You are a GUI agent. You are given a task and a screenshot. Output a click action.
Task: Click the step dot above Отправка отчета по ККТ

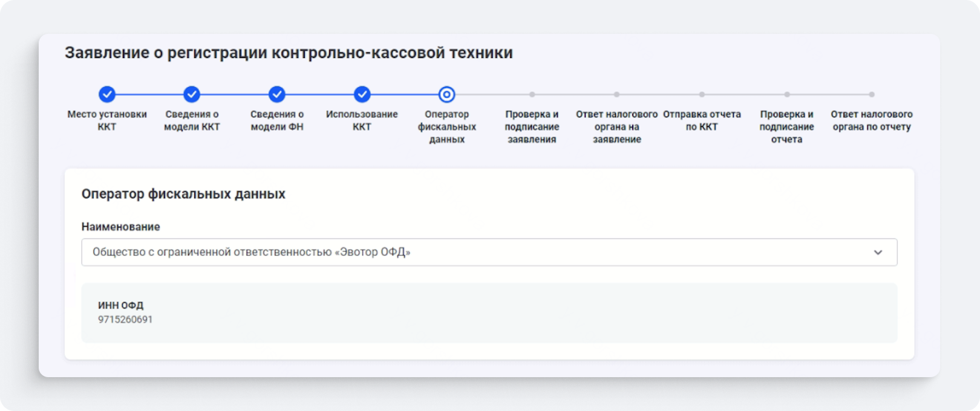(x=702, y=94)
